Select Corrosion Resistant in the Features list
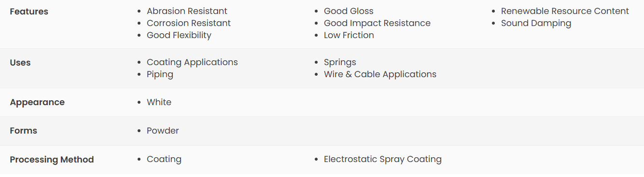This screenshot has width=644, height=177. pyautogui.click(x=189, y=23)
